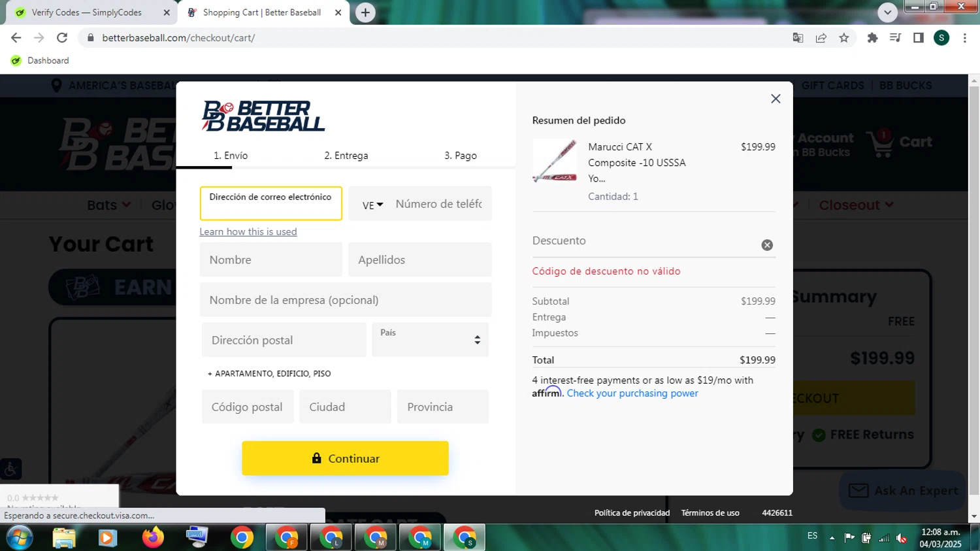Open Términos de uso link
Screen dimensions: 980x551
[x=710, y=512]
